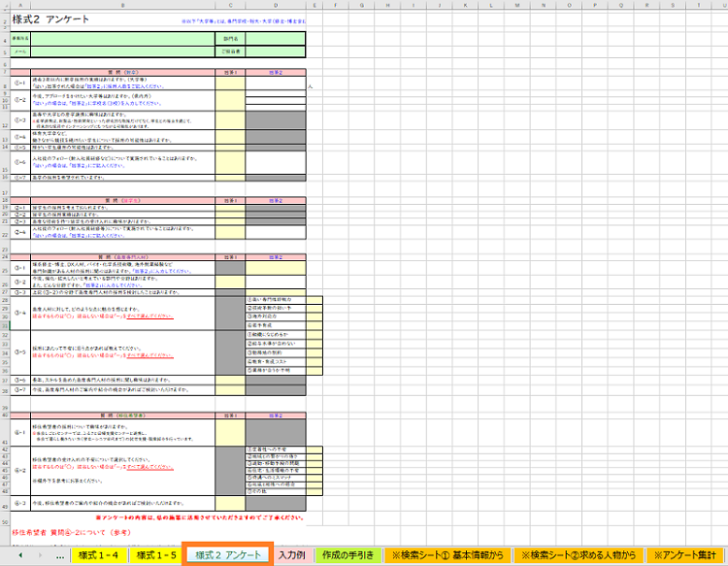Open the アンケート集計 sheet tab
This screenshot has height=566, width=728.
coord(687,554)
